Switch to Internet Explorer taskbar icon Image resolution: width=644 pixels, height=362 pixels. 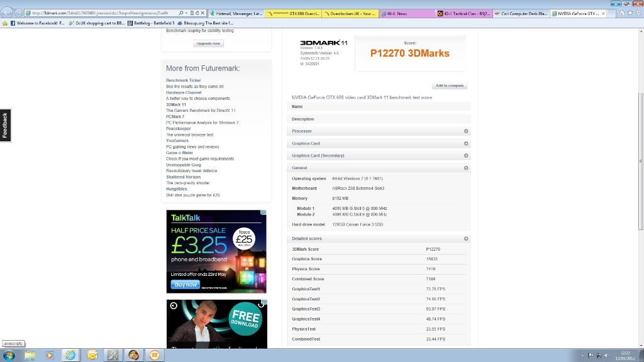point(70,355)
